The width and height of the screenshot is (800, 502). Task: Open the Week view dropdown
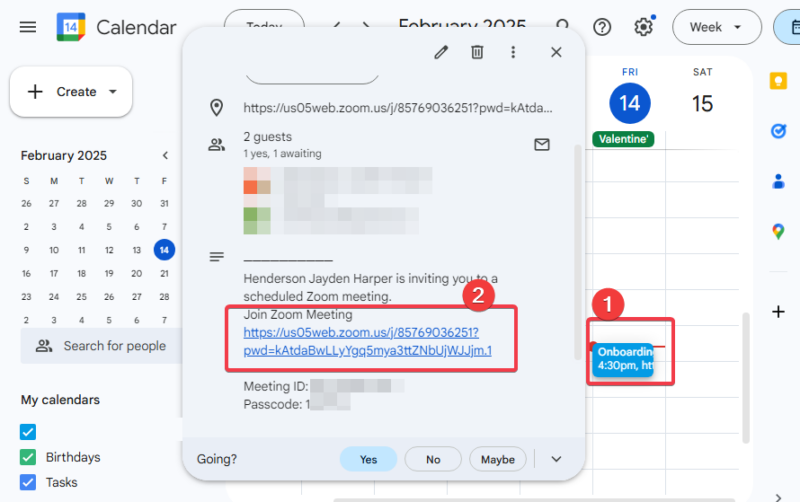click(716, 27)
